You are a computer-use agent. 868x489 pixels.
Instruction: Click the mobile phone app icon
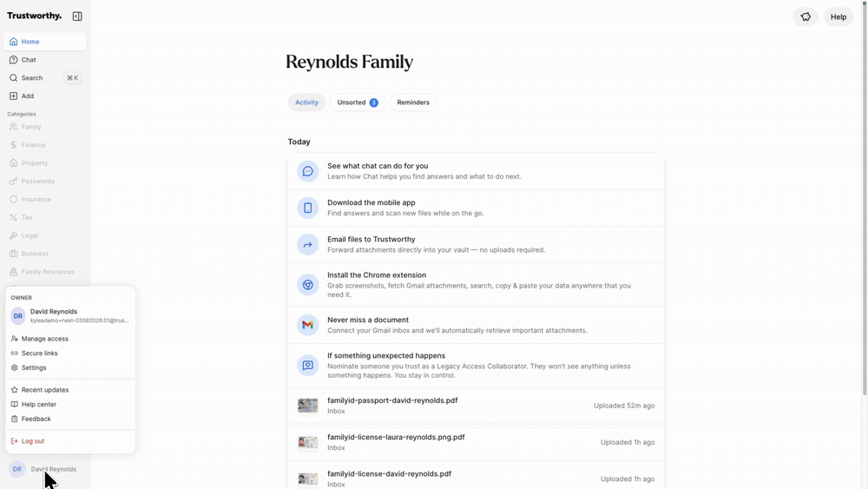coord(307,208)
